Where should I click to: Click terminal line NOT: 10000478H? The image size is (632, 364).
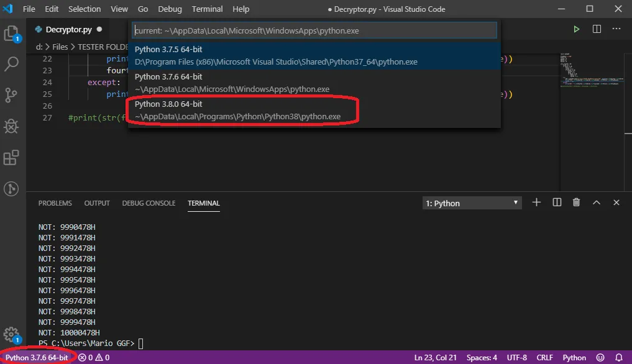(69, 332)
